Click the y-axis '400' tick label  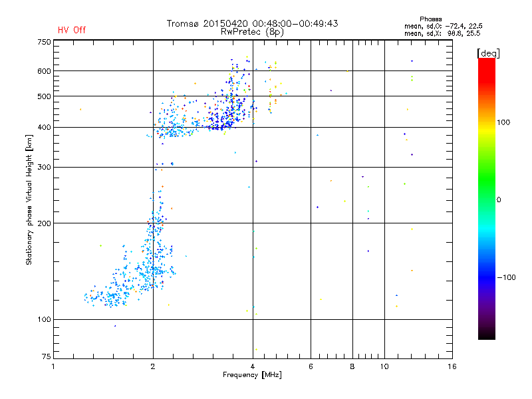pos(44,128)
